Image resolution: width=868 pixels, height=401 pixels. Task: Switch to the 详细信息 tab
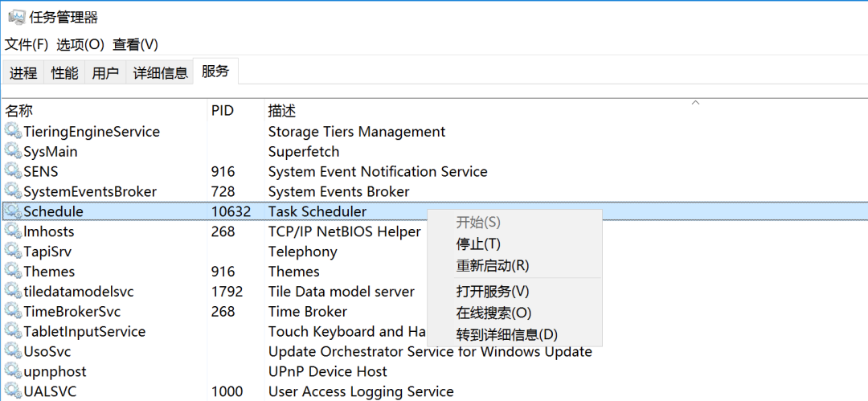tap(161, 73)
